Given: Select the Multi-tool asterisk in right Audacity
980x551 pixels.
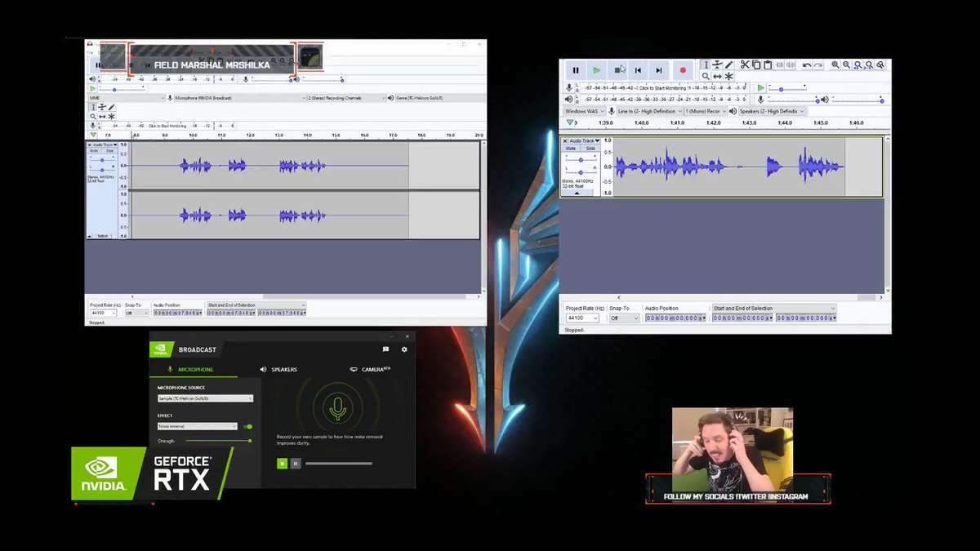Looking at the screenshot, I should pos(728,76).
